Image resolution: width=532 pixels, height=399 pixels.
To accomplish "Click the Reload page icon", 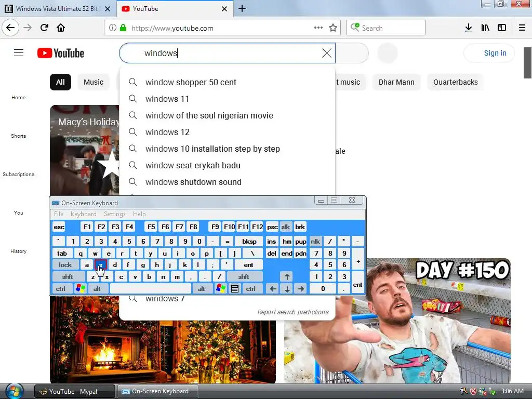I will (x=44, y=28).
